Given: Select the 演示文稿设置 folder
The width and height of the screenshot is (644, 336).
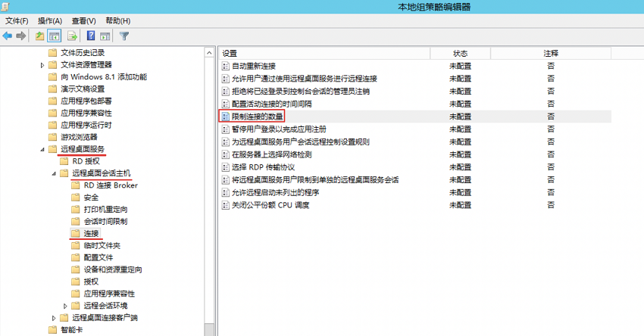Looking at the screenshot, I should point(83,89).
